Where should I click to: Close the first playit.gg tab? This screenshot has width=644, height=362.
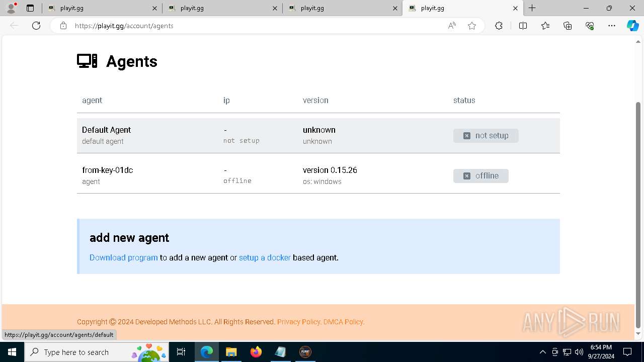tap(154, 8)
